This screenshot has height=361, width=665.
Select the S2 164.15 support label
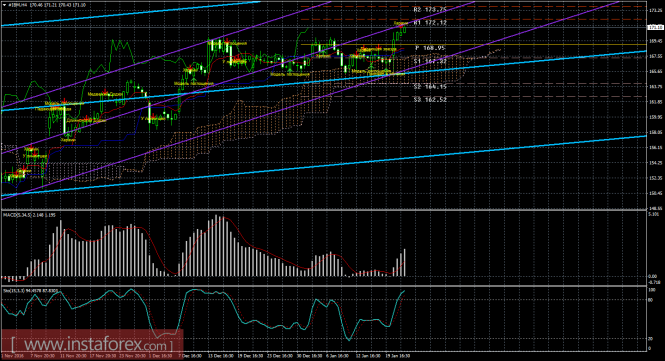[430, 87]
